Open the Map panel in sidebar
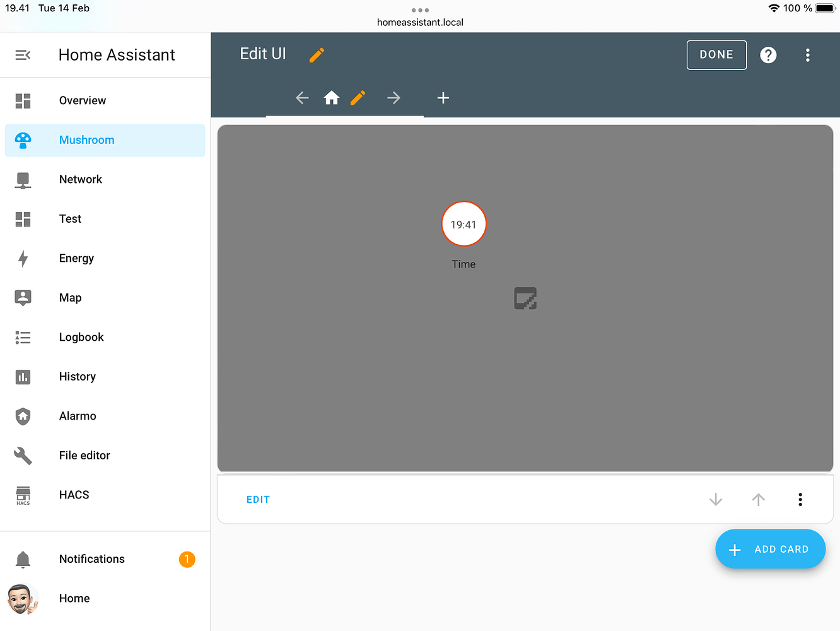This screenshot has width=840, height=631. [70, 297]
